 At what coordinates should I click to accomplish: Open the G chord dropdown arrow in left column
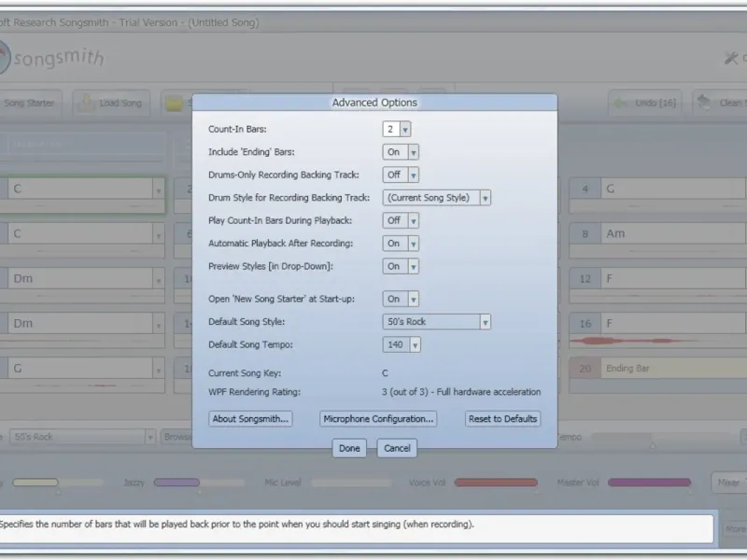[159, 369]
